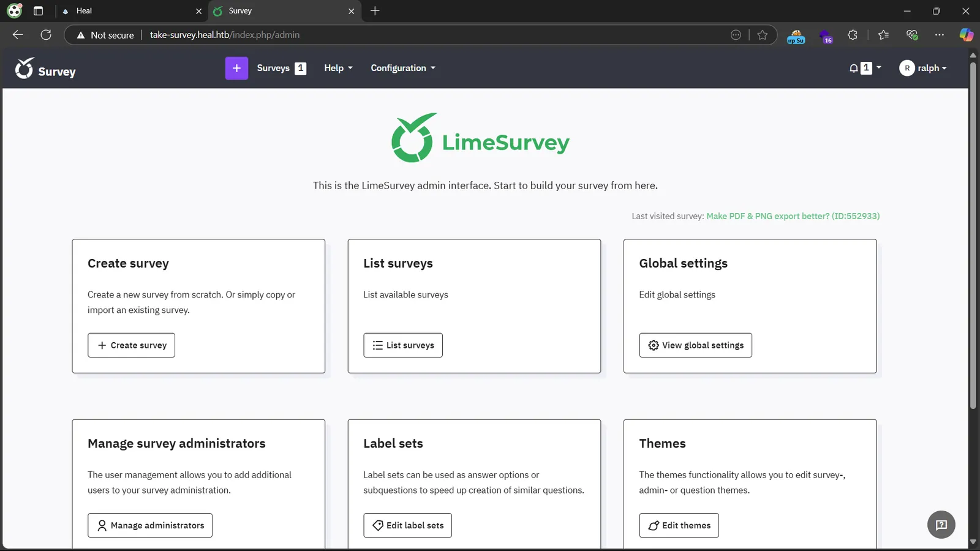Viewport: 980px width, 551px height.
Task: Click the Create survey button
Action: pos(131,345)
